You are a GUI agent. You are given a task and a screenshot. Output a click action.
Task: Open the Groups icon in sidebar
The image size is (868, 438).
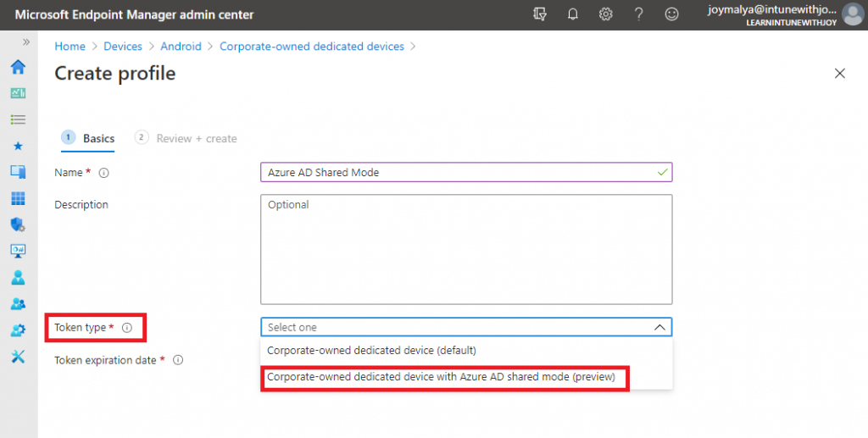(19, 303)
